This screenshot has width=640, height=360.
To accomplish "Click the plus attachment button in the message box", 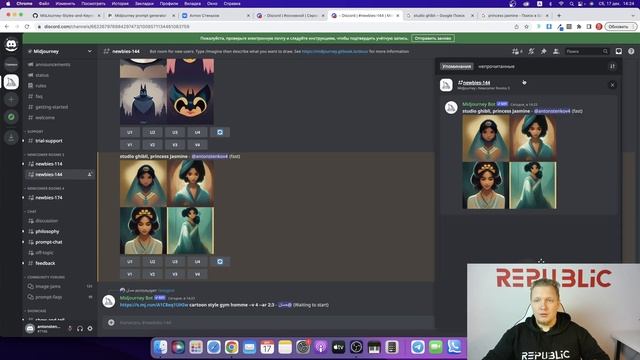I will pos(111,322).
